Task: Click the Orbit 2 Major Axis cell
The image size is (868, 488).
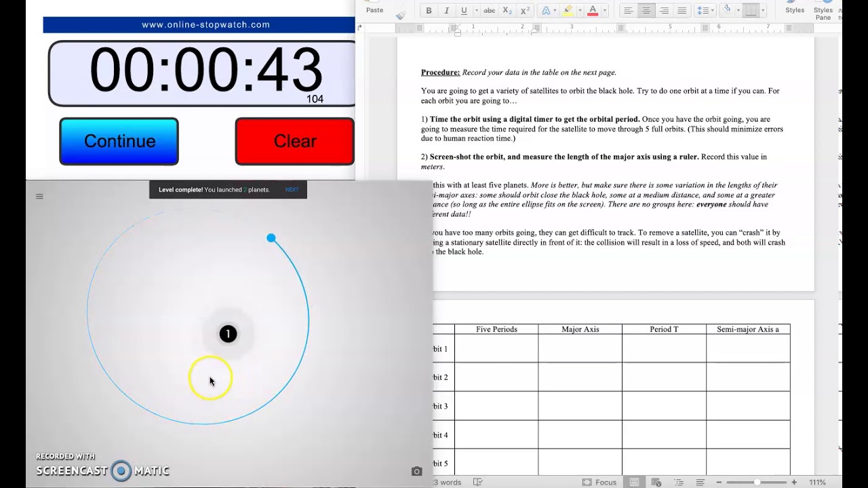Action: pos(580,377)
